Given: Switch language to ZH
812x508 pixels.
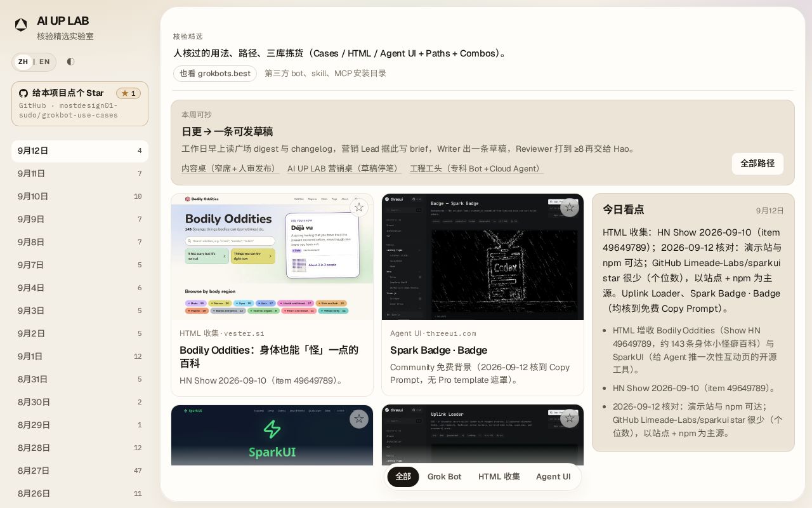Looking at the screenshot, I should click(23, 62).
